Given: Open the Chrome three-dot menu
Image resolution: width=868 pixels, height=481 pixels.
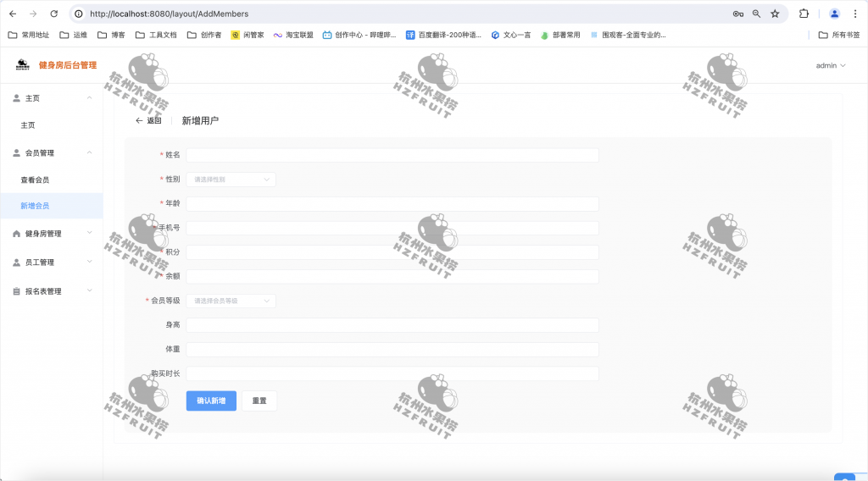Looking at the screenshot, I should (854, 14).
